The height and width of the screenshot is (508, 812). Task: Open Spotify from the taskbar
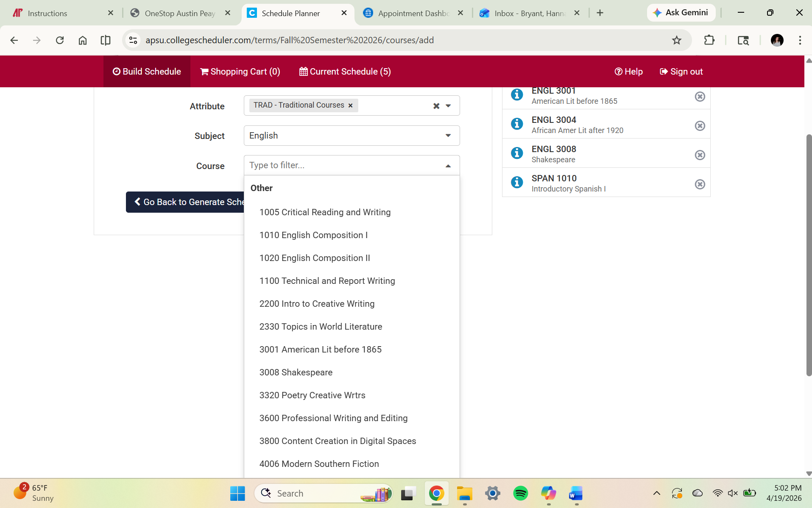point(521,493)
